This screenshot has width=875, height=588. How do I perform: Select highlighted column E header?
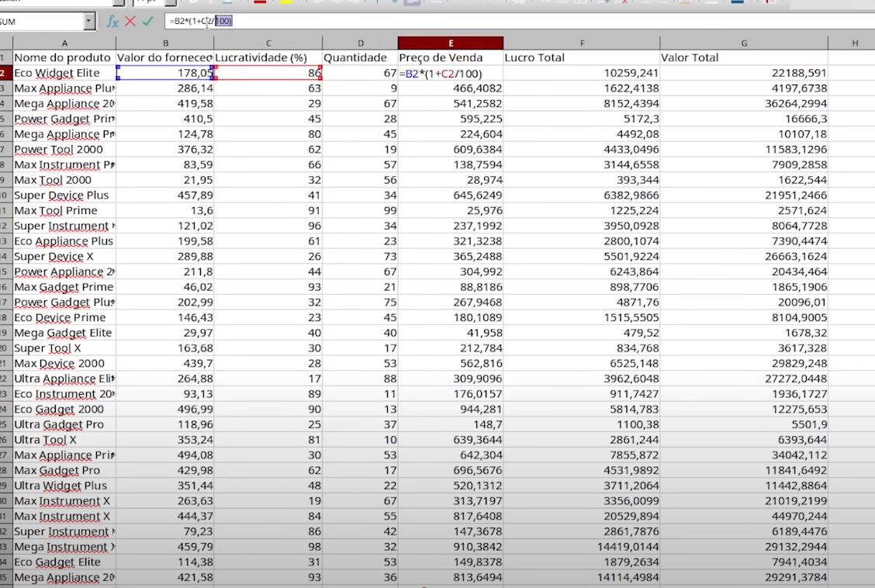click(451, 43)
